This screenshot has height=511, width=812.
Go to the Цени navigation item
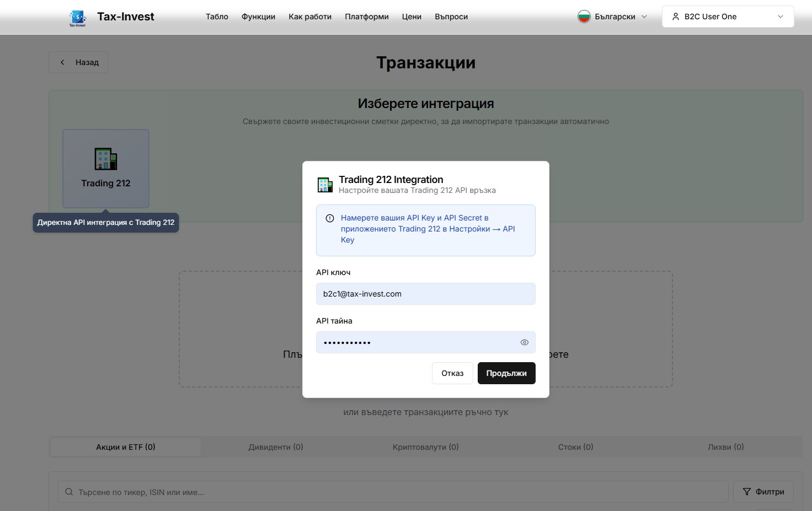412,17
